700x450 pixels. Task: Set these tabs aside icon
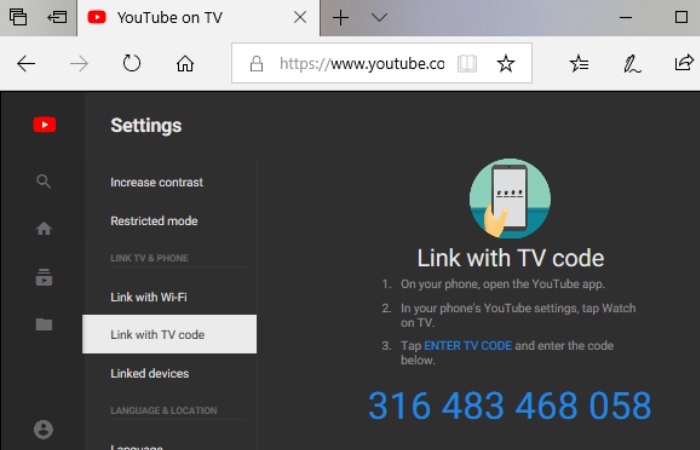tap(57, 17)
